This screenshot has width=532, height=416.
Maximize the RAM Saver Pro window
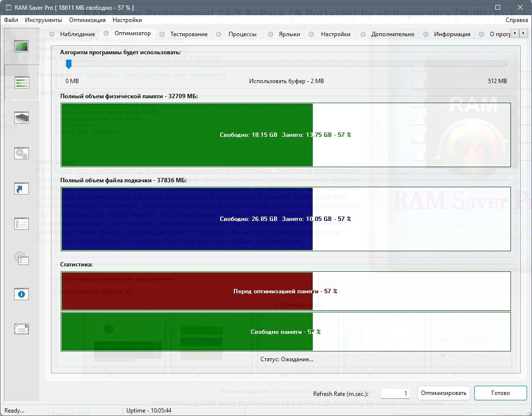tap(498, 7)
